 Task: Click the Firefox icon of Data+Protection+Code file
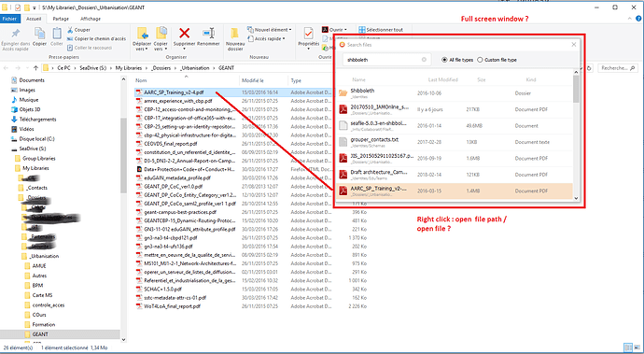[139, 169]
